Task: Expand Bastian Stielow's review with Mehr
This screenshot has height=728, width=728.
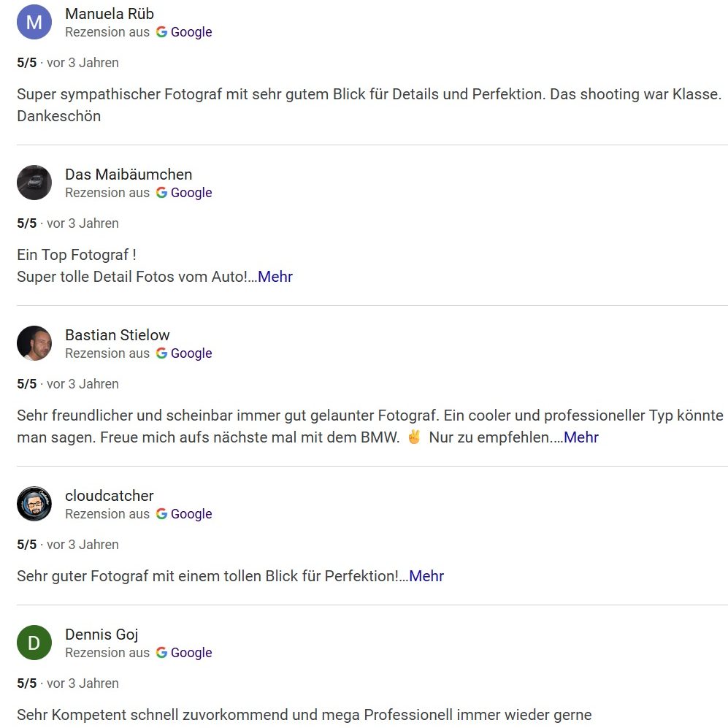Action: pos(581,437)
